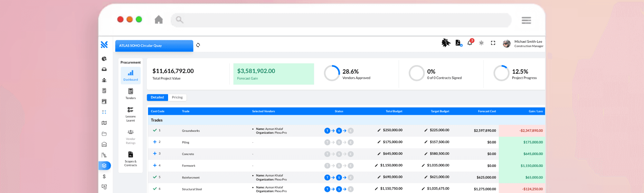Screen dimensions: 644x193
Task: Click Michael Smith-Lee user name
Action: click(x=528, y=41)
